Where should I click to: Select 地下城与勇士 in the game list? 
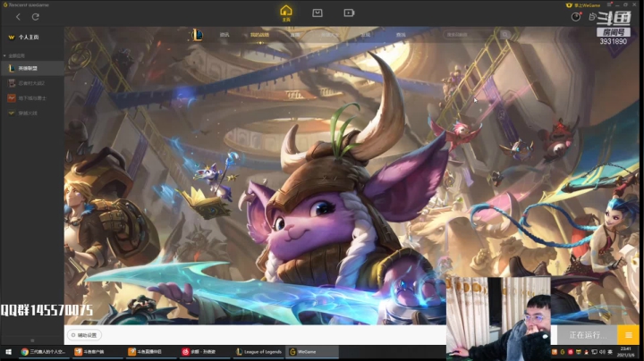[x=32, y=98]
